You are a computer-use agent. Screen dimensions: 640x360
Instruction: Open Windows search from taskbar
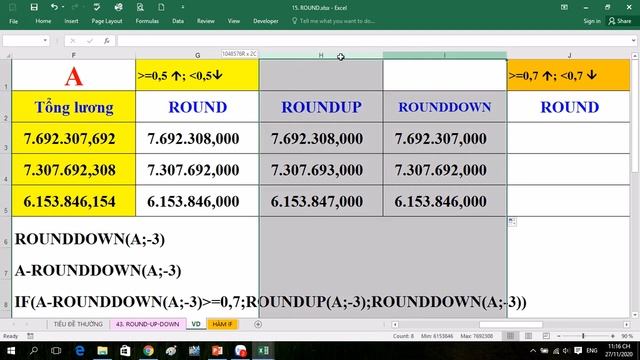[x=34, y=351]
